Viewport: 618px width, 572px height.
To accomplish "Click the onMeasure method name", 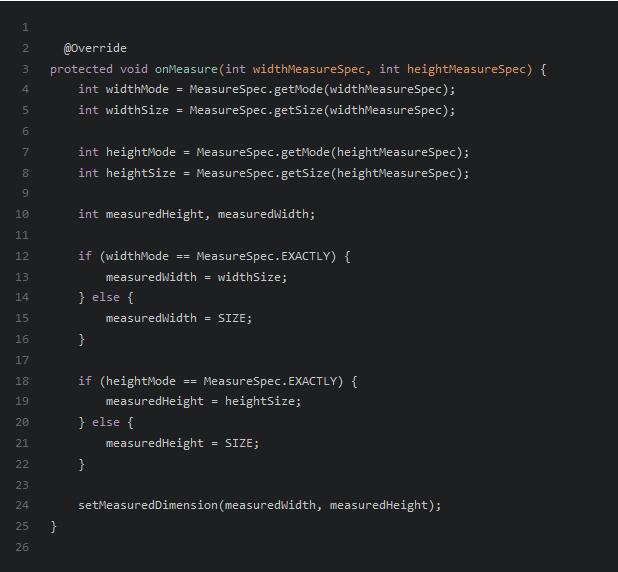I will click(186, 69).
